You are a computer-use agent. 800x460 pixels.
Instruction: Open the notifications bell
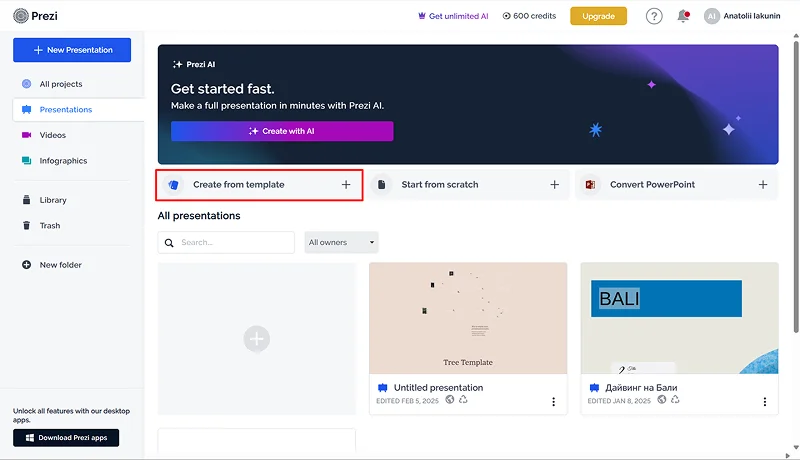[684, 16]
